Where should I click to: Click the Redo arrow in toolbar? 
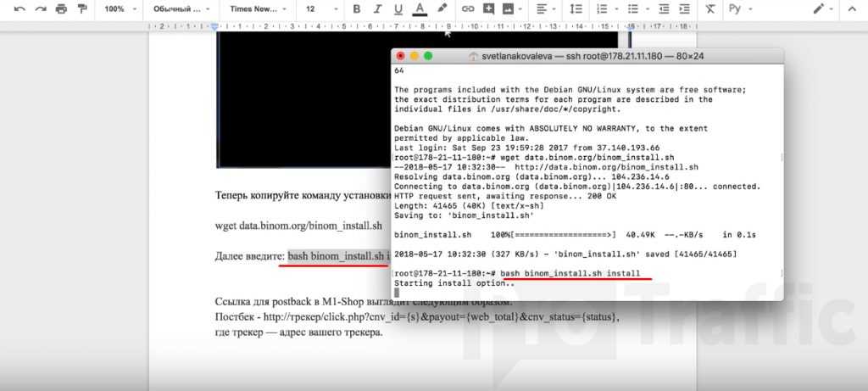pyautogui.click(x=40, y=8)
